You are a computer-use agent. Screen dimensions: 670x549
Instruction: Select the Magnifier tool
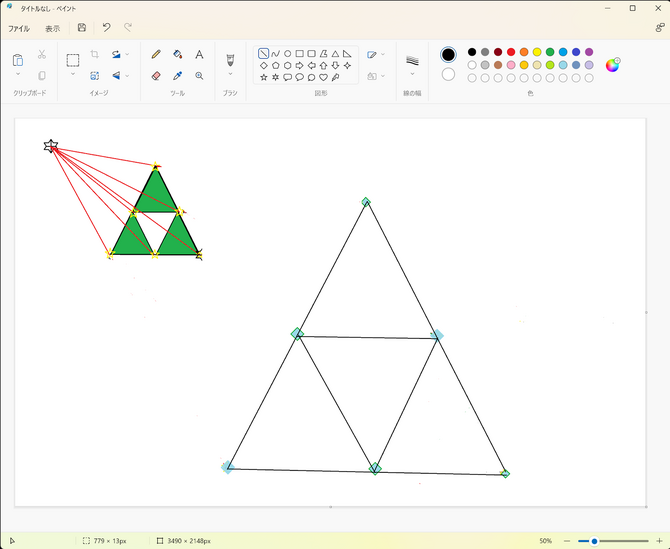click(199, 75)
